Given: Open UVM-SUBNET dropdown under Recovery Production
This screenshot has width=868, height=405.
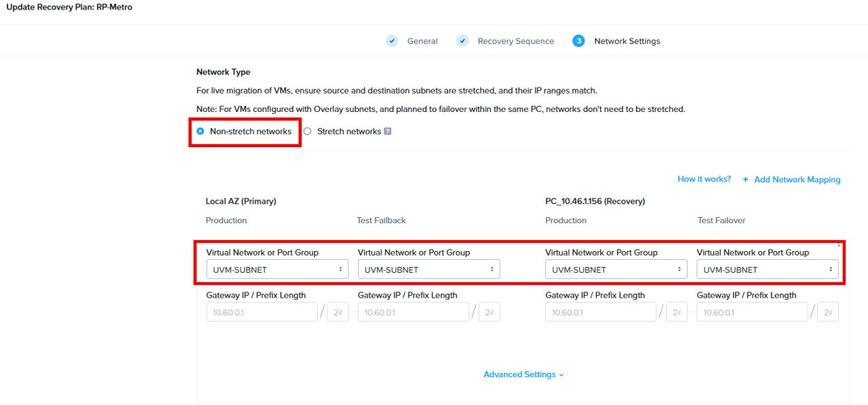Looking at the screenshot, I should [x=616, y=269].
